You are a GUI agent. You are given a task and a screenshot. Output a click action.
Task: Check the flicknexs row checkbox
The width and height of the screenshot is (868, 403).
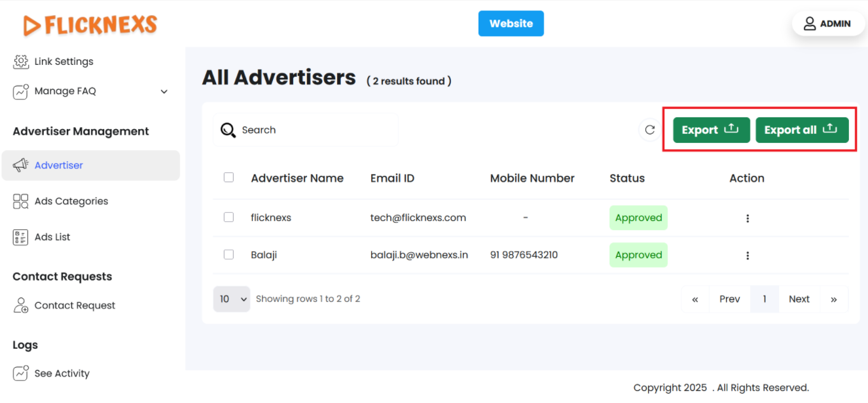point(228,218)
